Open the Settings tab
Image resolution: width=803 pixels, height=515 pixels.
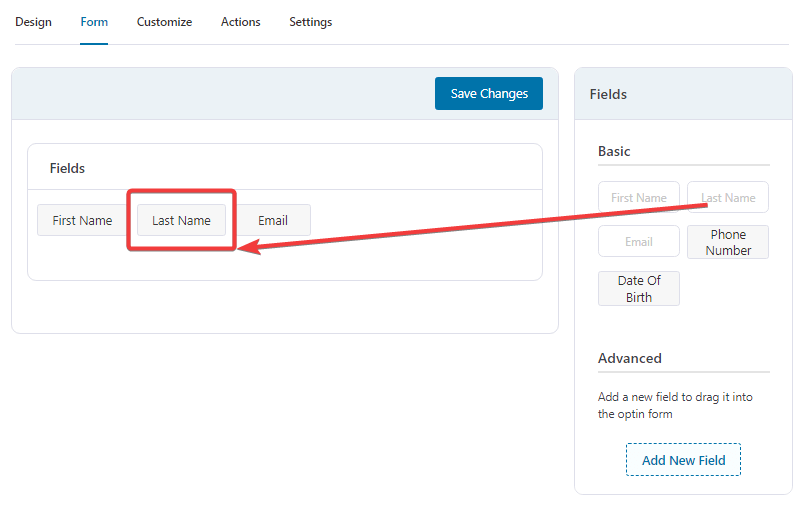point(310,22)
